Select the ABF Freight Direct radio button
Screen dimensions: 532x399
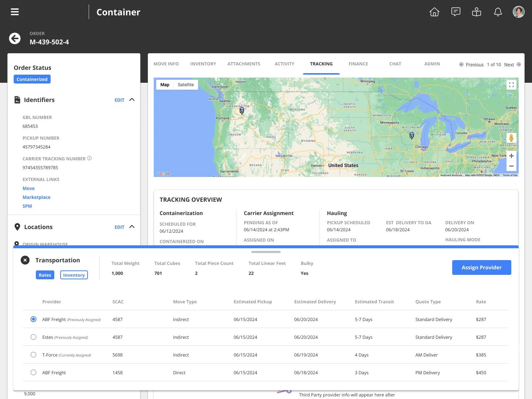pos(33,372)
